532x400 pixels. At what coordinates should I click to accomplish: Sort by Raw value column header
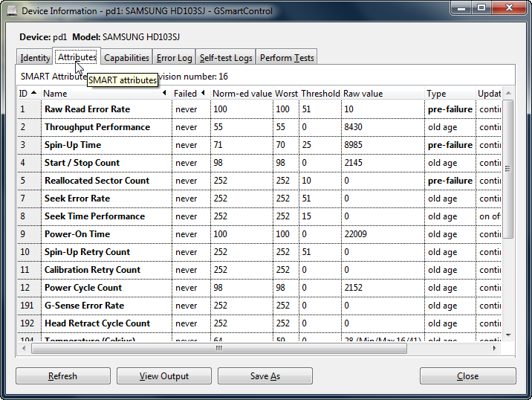click(383, 94)
